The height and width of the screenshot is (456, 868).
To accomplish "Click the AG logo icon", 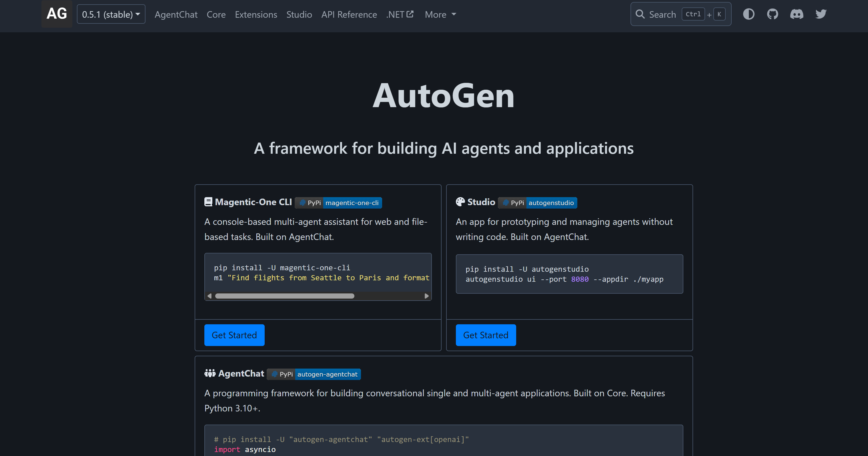I will click(x=57, y=14).
